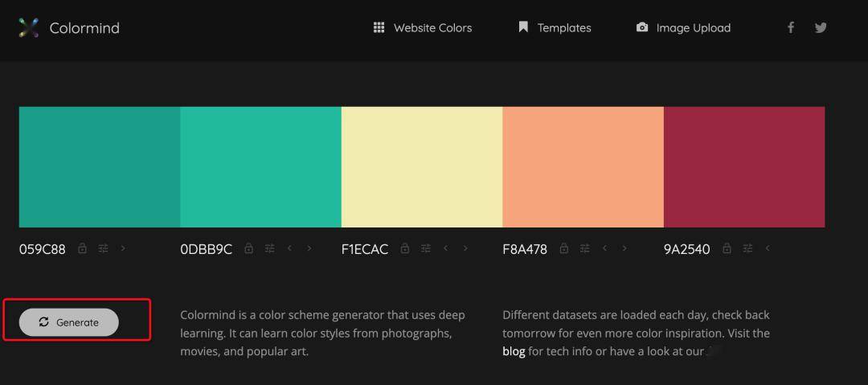
Task: Click the Colormind logo icon
Action: 29,28
